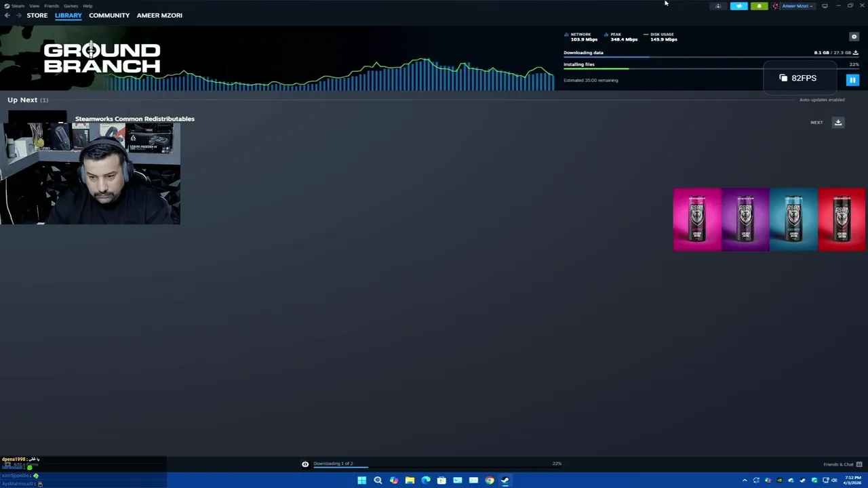
Task: Start the queued item with download arrow icon
Action: pyautogui.click(x=838, y=122)
